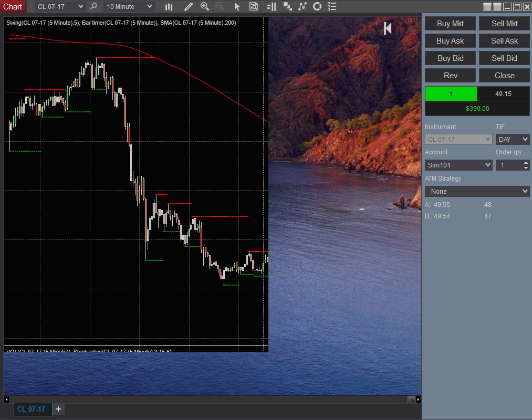Open the Sim101 Account dropdown
This screenshot has height=420, width=532.
click(458, 165)
